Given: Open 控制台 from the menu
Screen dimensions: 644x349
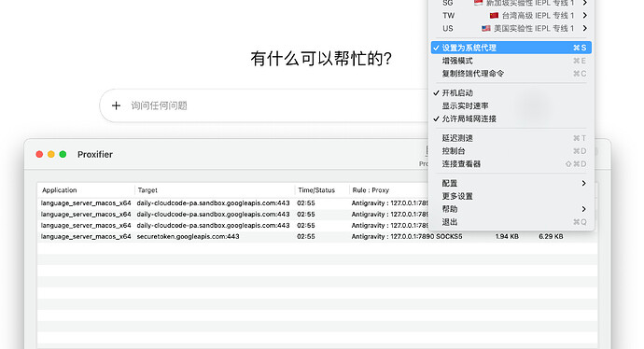Looking at the screenshot, I should click(x=511, y=151).
